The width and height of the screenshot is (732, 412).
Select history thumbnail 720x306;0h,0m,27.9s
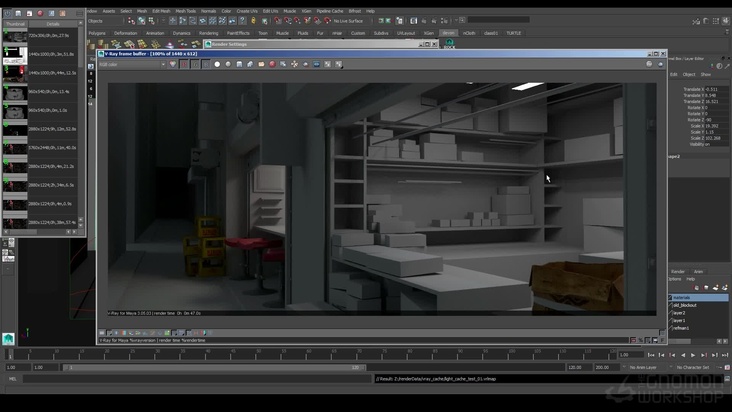pos(15,36)
